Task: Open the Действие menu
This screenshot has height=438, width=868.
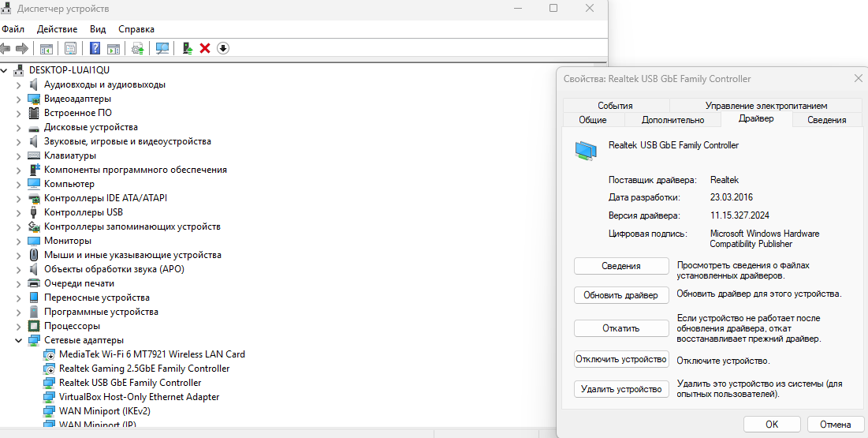Action: click(57, 29)
